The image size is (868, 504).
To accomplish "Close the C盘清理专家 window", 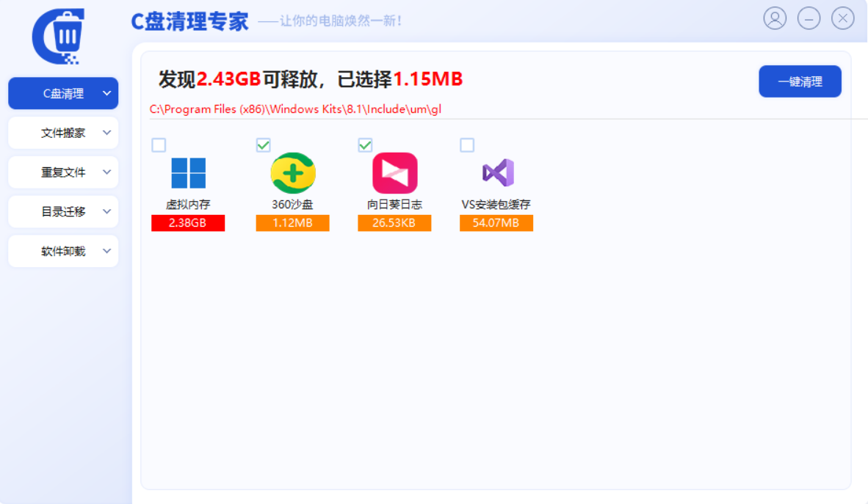I will (842, 19).
